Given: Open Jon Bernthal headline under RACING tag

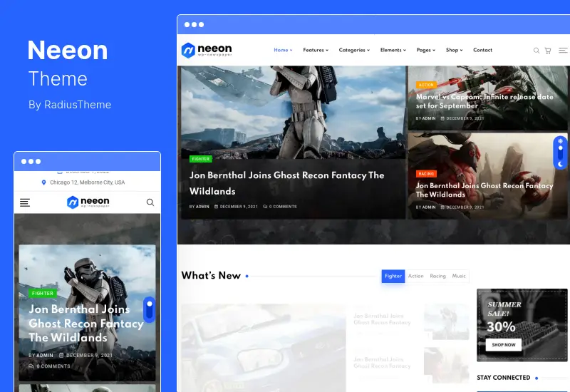Looking at the screenshot, I should pyautogui.click(x=484, y=190).
